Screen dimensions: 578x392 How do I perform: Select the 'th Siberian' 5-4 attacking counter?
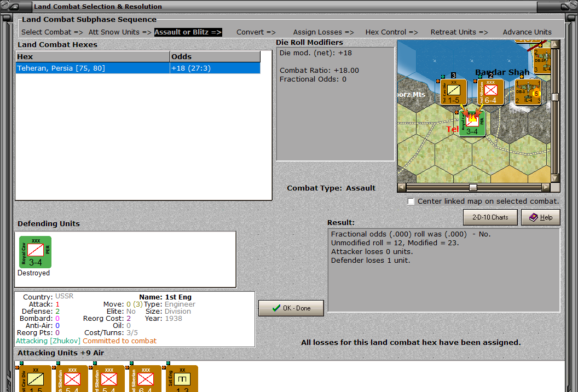click(72, 379)
